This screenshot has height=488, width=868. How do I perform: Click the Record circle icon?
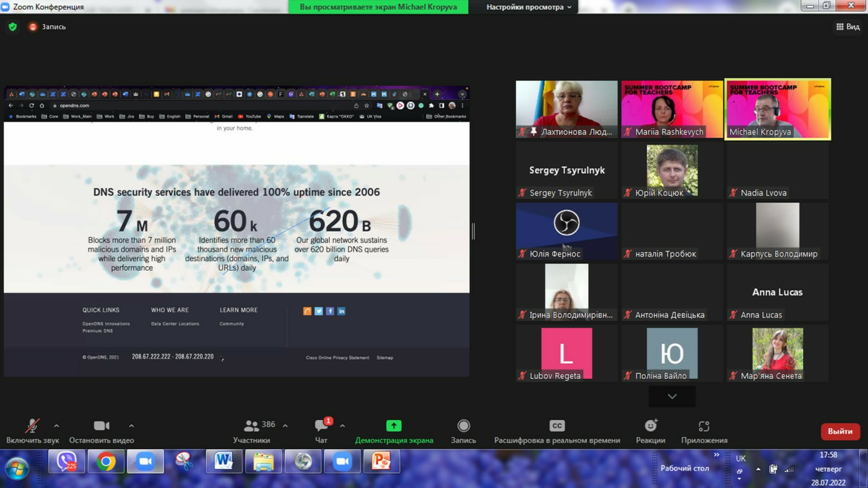[x=463, y=426]
